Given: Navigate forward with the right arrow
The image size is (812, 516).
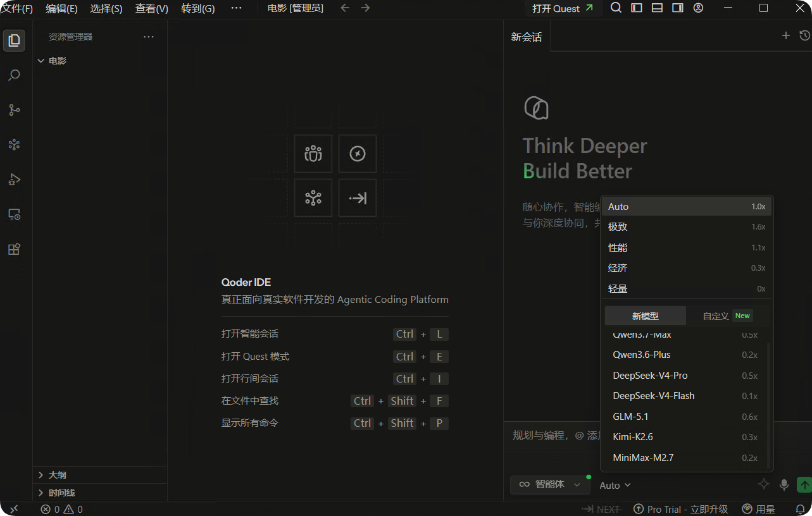Looking at the screenshot, I should [x=365, y=8].
